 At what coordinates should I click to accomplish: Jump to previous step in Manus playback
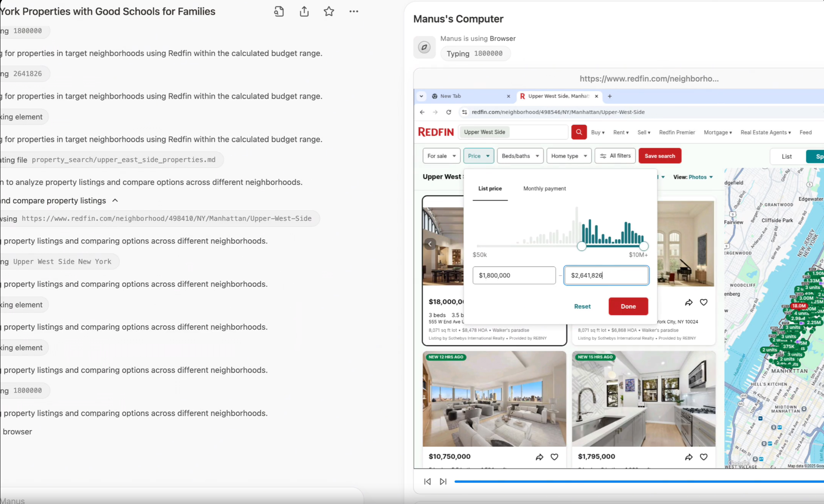[x=427, y=481]
